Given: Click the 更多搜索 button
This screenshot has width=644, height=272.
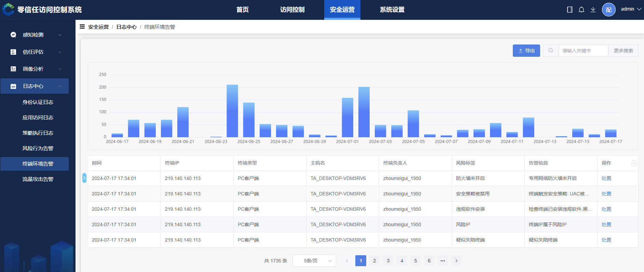Looking at the screenshot, I should coord(623,51).
